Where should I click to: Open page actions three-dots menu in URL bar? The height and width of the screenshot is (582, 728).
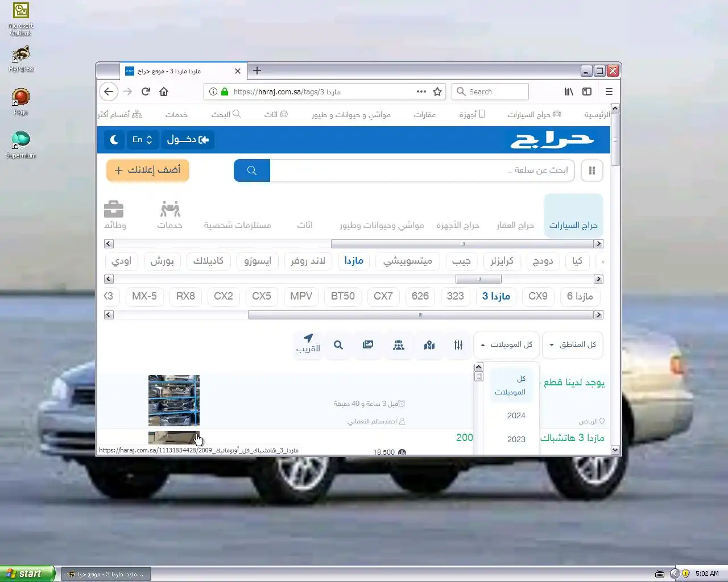point(421,92)
